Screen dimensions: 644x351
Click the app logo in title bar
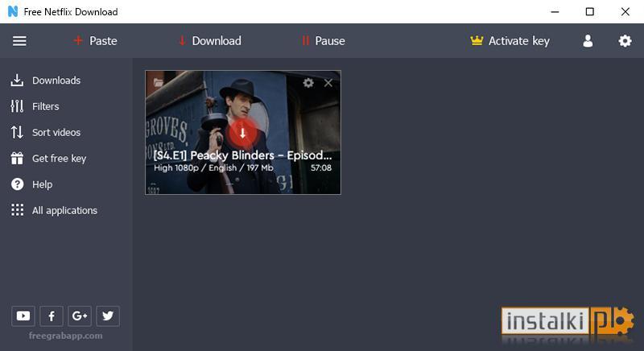[13, 11]
